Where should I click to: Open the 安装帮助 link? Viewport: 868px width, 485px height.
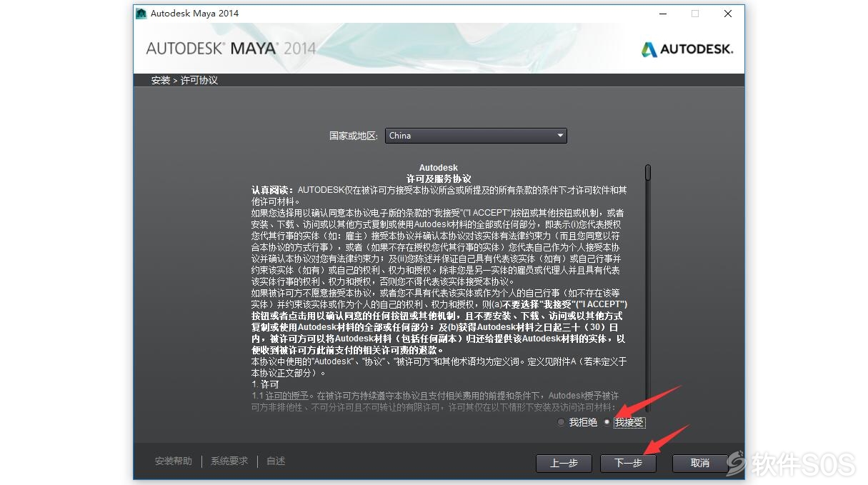pyautogui.click(x=174, y=461)
